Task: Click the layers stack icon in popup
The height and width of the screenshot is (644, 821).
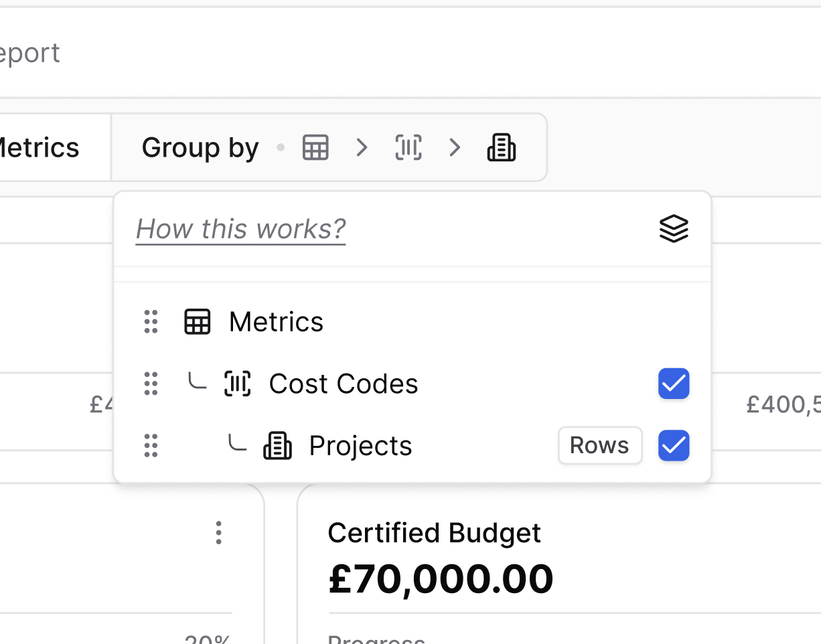Action: (x=674, y=229)
